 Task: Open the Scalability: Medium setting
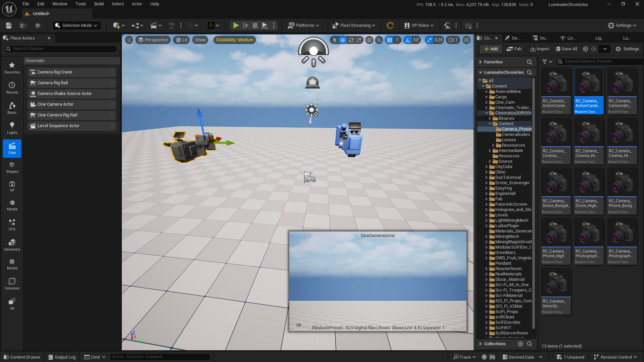[x=235, y=40]
